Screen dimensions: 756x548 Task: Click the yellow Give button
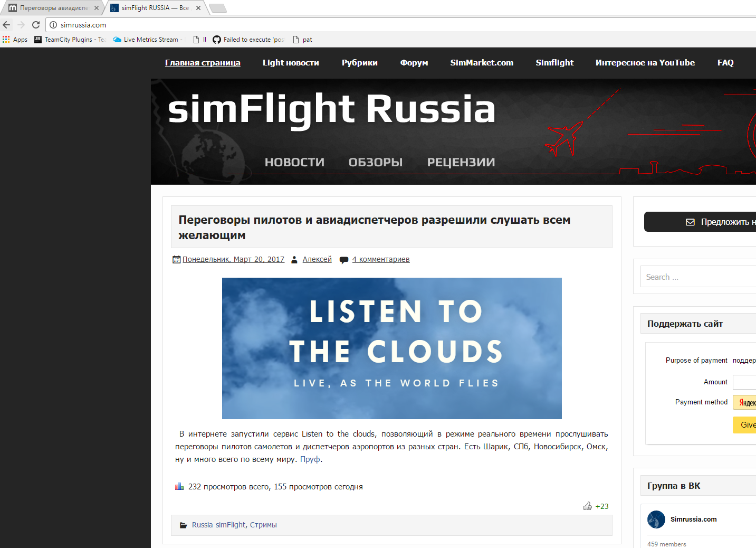click(744, 425)
